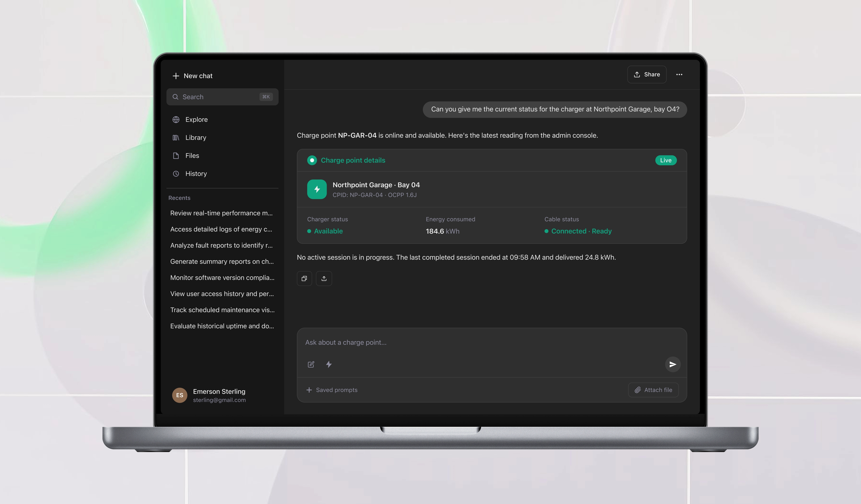Open the three-dot more options menu
The image size is (861, 504).
pyautogui.click(x=679, y=74)
